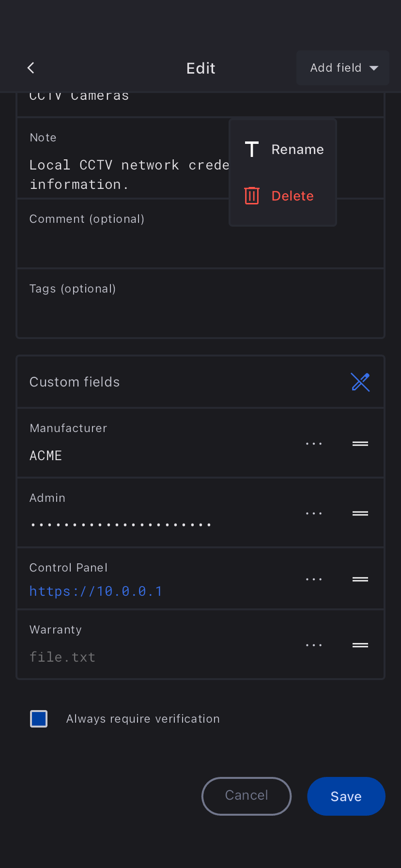401x868 pixels.
Task: Click the drag handle on Admin row
Action: [x=360, y=513]
